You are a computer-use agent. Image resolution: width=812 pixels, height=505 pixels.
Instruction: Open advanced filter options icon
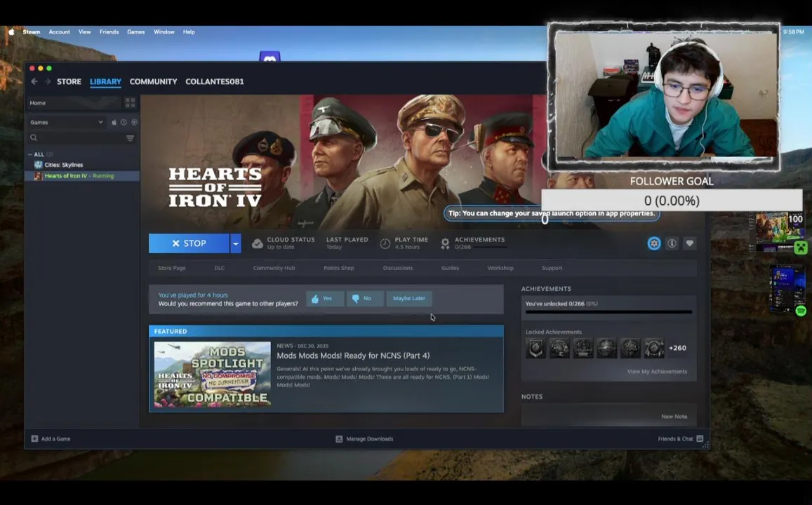point(130,137)
